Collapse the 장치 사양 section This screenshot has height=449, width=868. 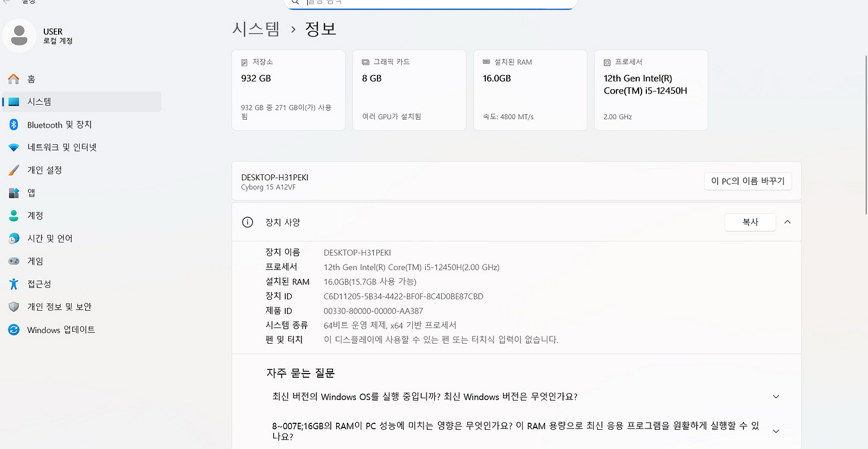[x=787, y=222]
